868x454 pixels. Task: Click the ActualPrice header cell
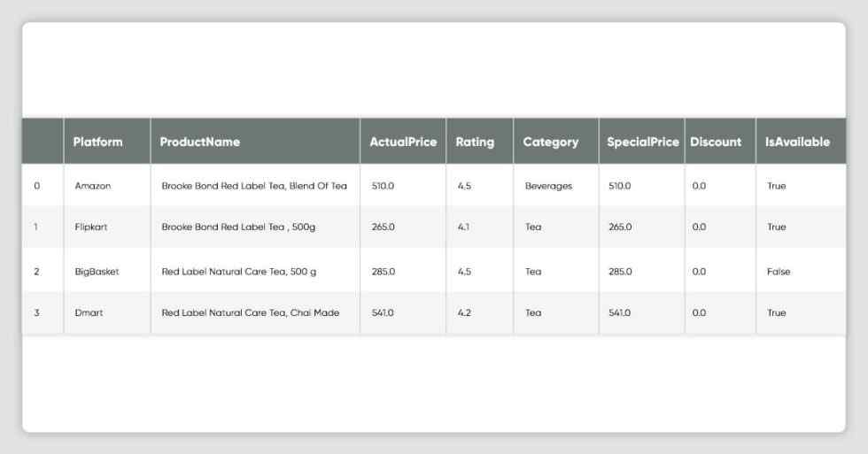click(403, 141)
